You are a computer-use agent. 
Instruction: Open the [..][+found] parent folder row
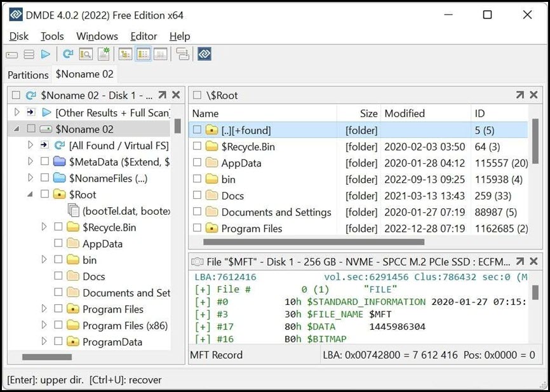pos(358,130)
